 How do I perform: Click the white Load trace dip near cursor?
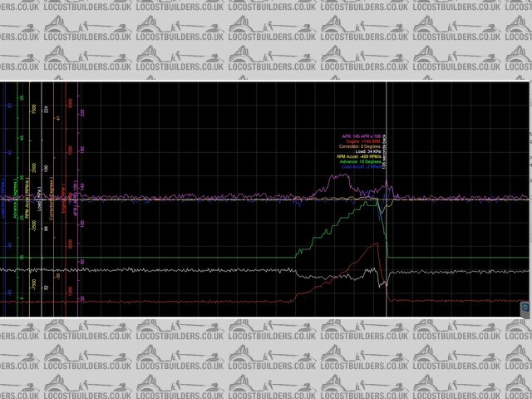tap(381, 277)
